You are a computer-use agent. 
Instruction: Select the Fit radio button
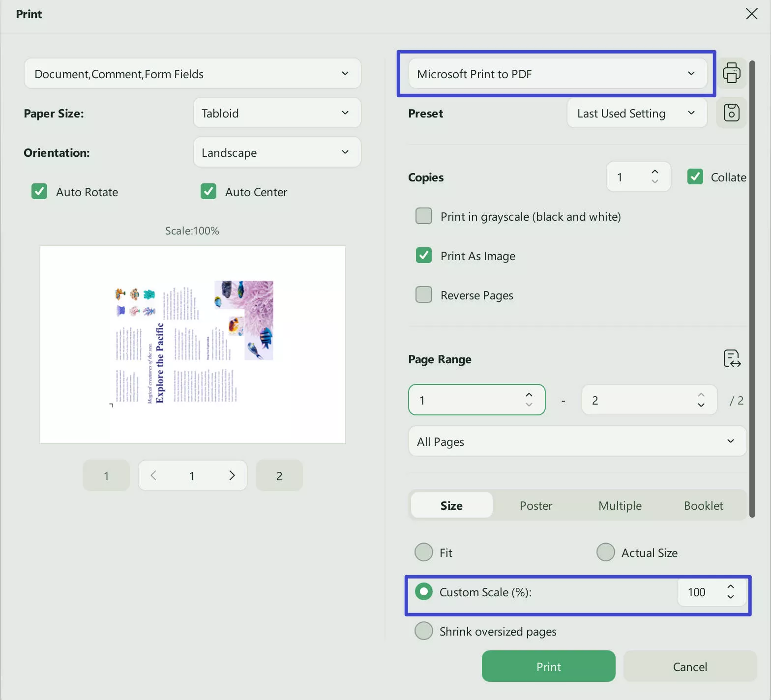point(424,552)
